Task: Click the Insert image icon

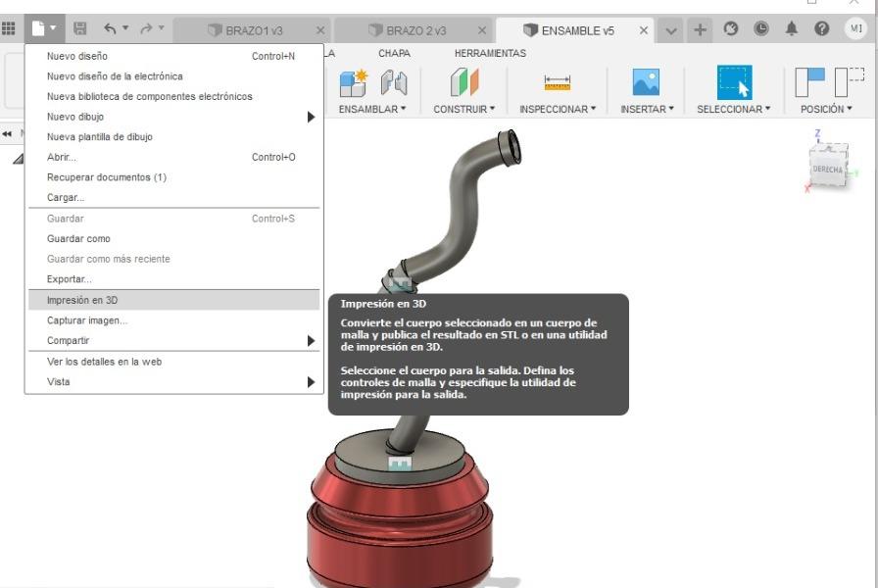Action: coord(646,82)
